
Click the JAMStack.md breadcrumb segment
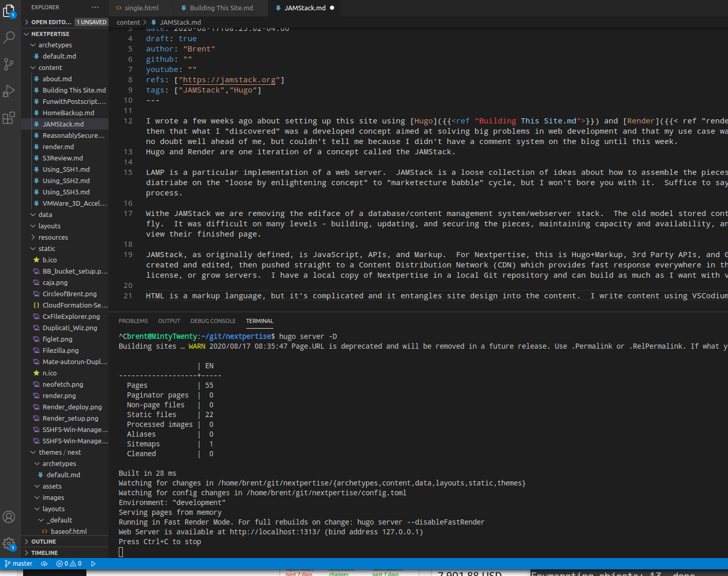(x=175, y=22)
